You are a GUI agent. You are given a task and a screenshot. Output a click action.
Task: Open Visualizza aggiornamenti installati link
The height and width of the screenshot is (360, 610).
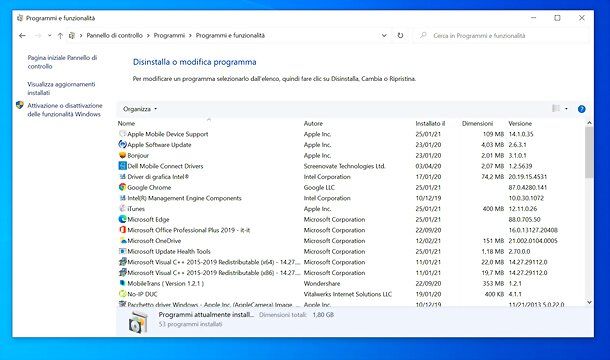[61, 88]
